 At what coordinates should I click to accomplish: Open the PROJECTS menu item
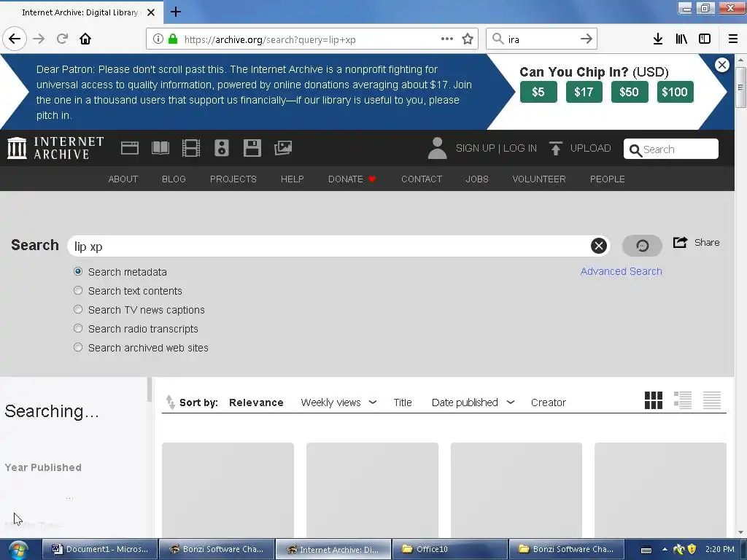coord(233,179)
